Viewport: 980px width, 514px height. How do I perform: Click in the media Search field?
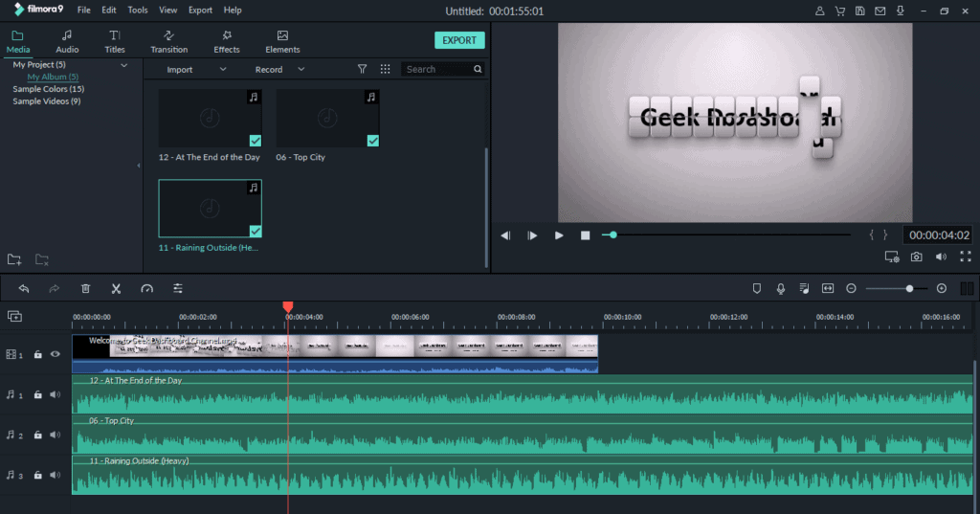[443, 70]
